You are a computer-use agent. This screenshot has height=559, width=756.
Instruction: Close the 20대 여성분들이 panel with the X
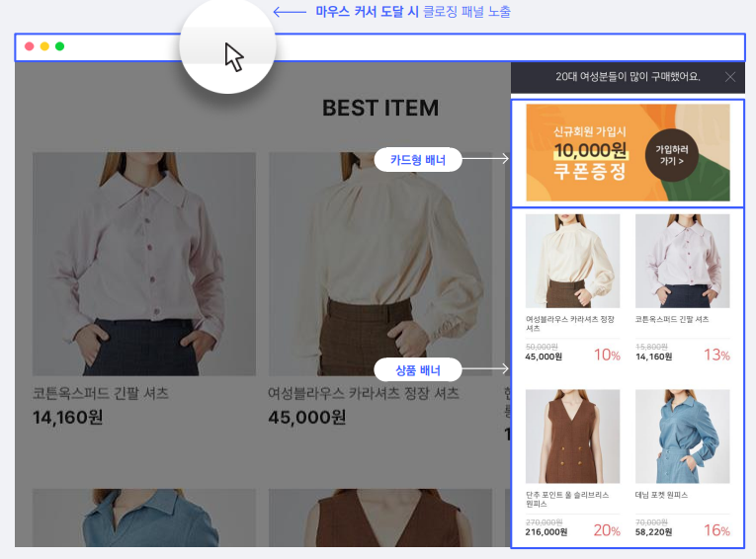tap(730, 77)
